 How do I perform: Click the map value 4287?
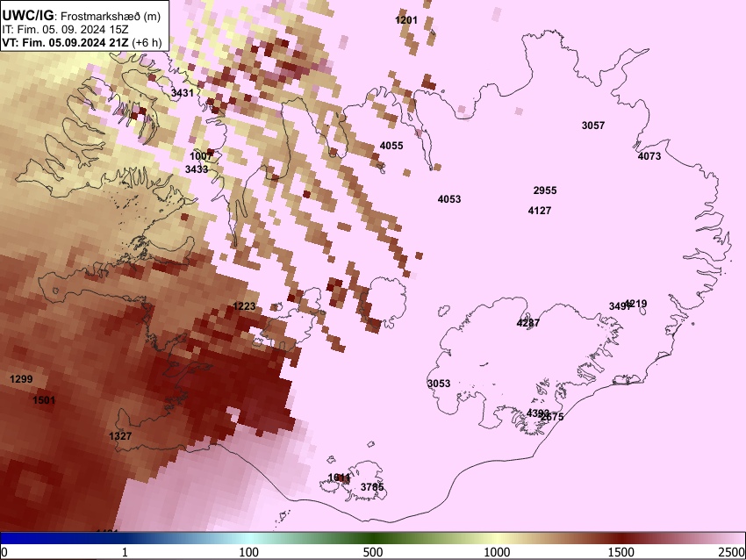click(x=528, y=323)
